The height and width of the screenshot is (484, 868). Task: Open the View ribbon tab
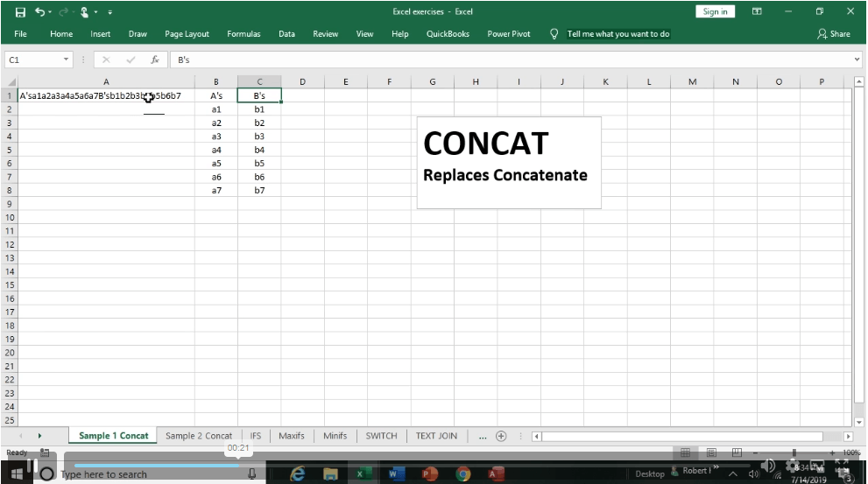click(364, 34)
